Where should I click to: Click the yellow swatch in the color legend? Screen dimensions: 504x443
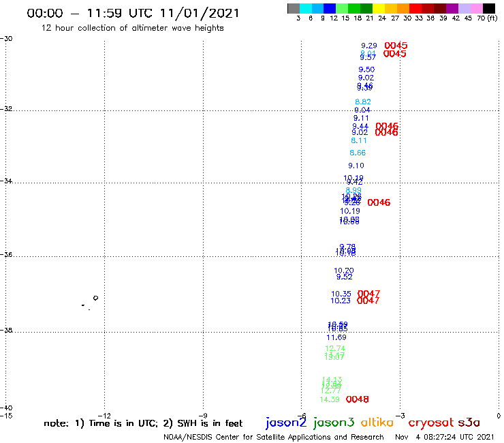click(379, 8)
